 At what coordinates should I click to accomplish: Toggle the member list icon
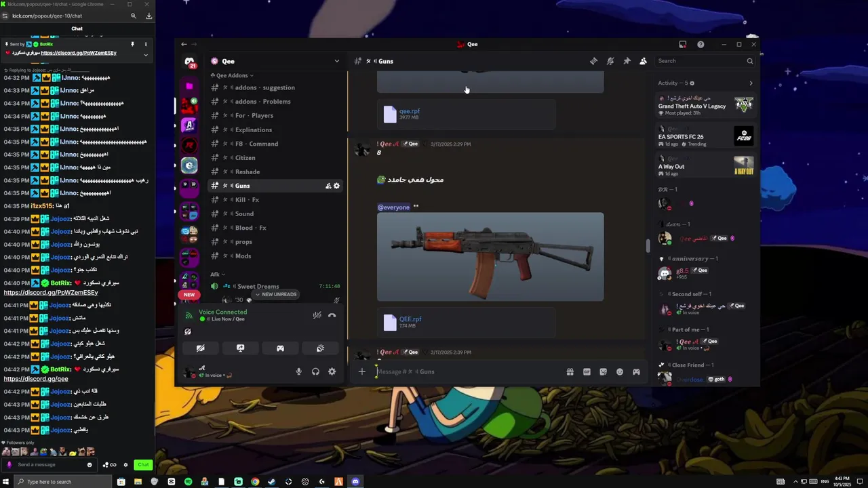click(x=643, y=61)
